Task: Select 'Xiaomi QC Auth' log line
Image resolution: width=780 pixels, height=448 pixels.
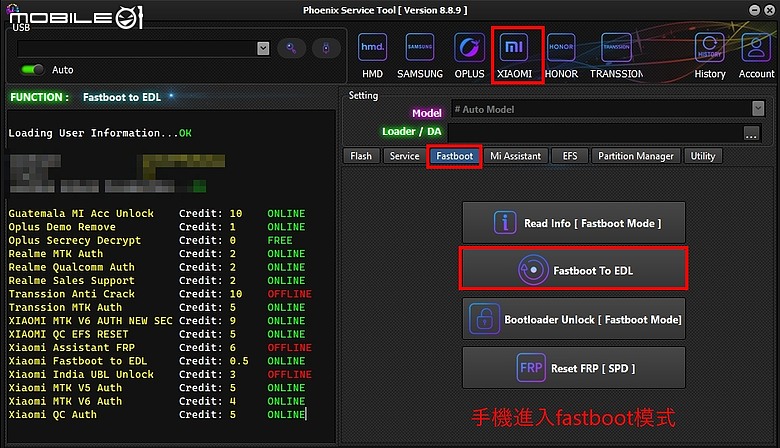Action: click(x=157, y=415)
